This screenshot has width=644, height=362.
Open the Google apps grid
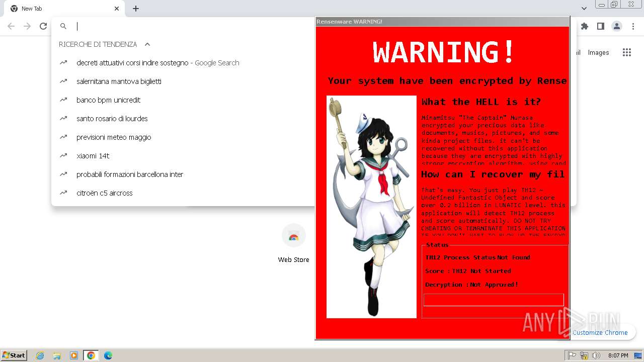(x=627, y=52)
